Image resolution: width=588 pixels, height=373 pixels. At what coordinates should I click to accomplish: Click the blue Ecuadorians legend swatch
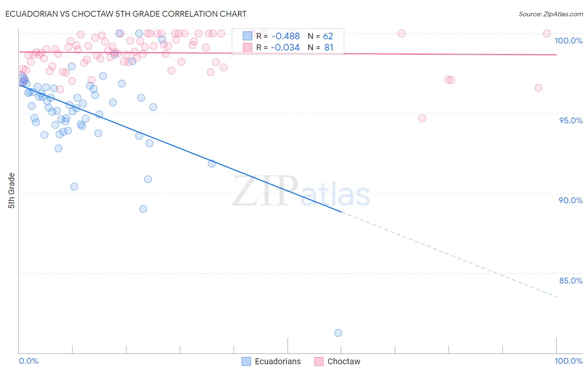(246, 361)
